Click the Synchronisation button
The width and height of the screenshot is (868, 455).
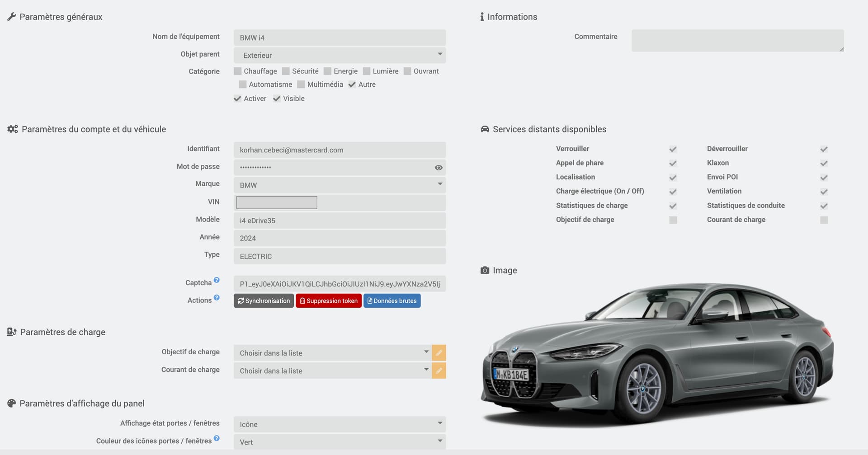point(264,301)
